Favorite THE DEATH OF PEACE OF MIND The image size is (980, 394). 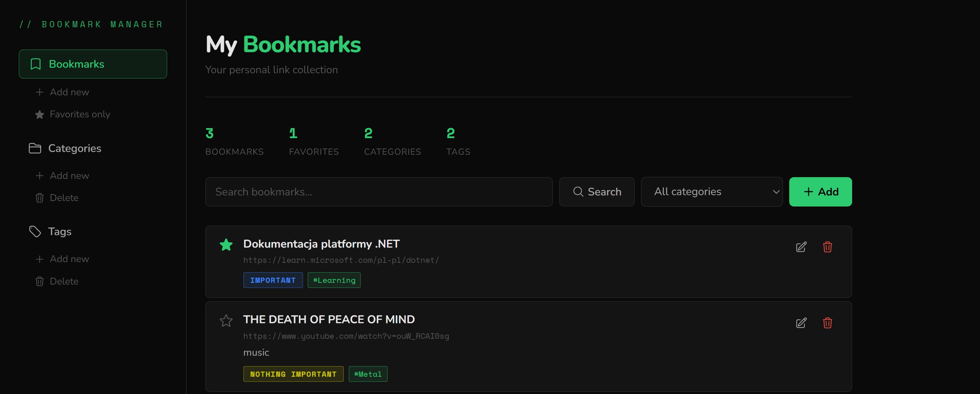pos(226,320)
